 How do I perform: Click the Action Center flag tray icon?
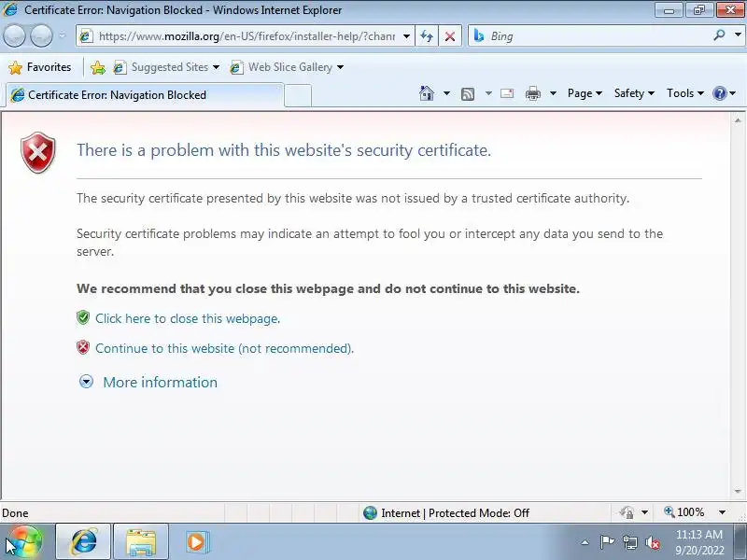pyautogui.click(x=607, y=542)
